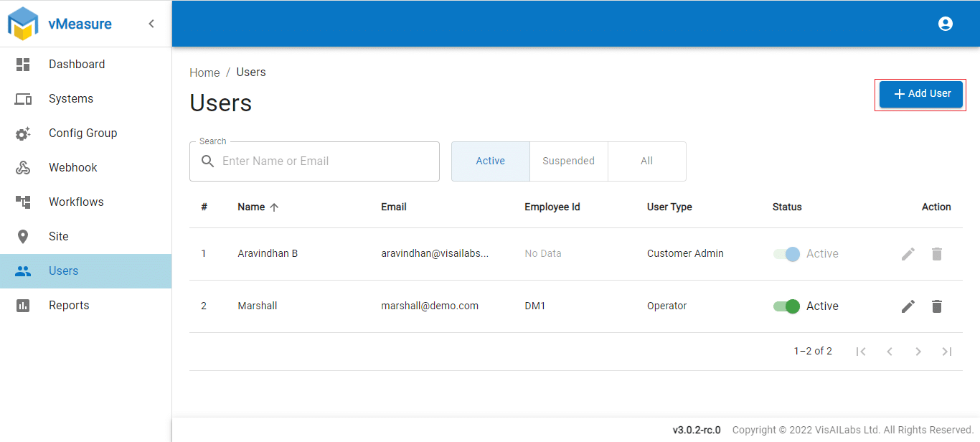Delete the Marshall user entry

click(936, 306)
